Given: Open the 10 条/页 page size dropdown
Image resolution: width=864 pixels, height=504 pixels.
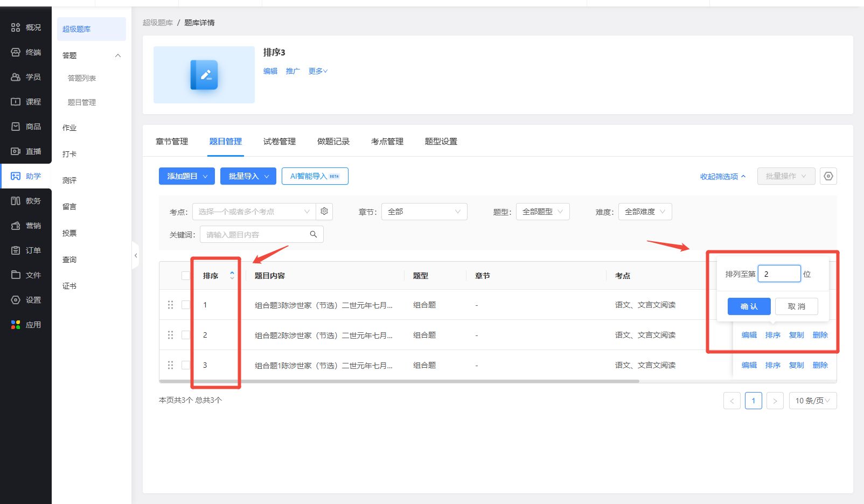Looking at the screenshot, I should [812, 401].
